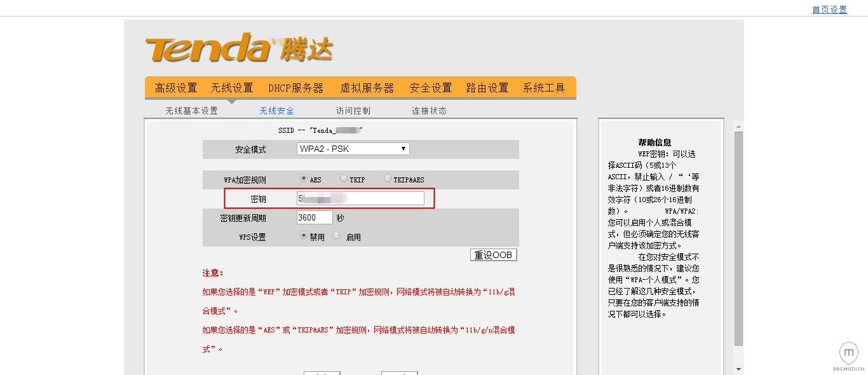Switch to the 无线基本设置 tab
The image size is (868, 375).
click(192, 110)
